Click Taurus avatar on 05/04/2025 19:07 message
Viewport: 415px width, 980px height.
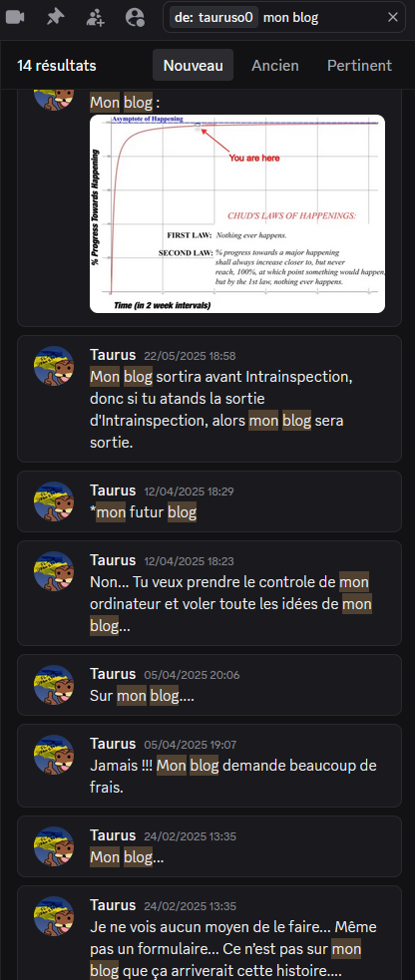pyautogui.click(x=54, y=755)
